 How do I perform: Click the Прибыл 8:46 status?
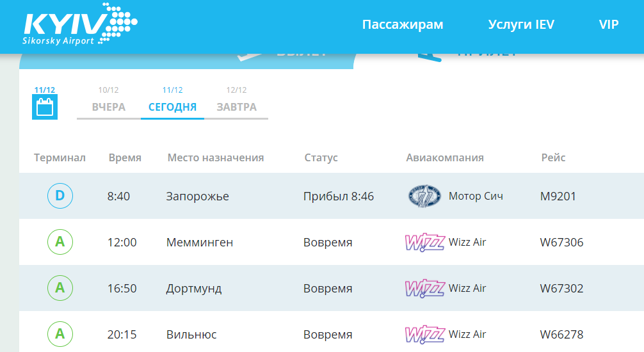339,196
